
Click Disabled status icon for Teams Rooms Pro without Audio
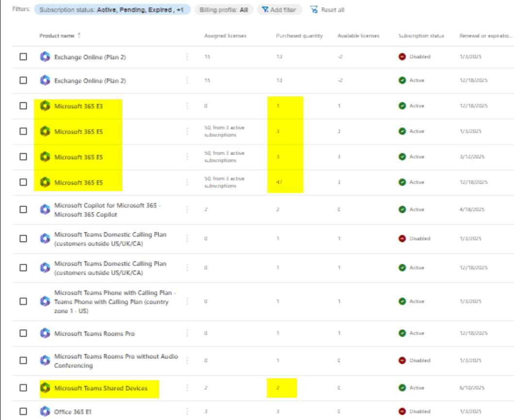pos(402,360)
